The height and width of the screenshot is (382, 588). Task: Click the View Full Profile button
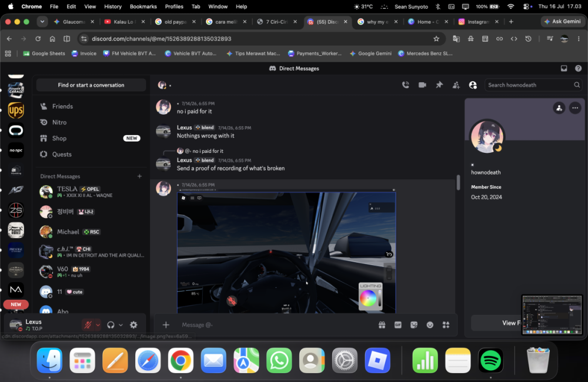(x=496, y=323)
